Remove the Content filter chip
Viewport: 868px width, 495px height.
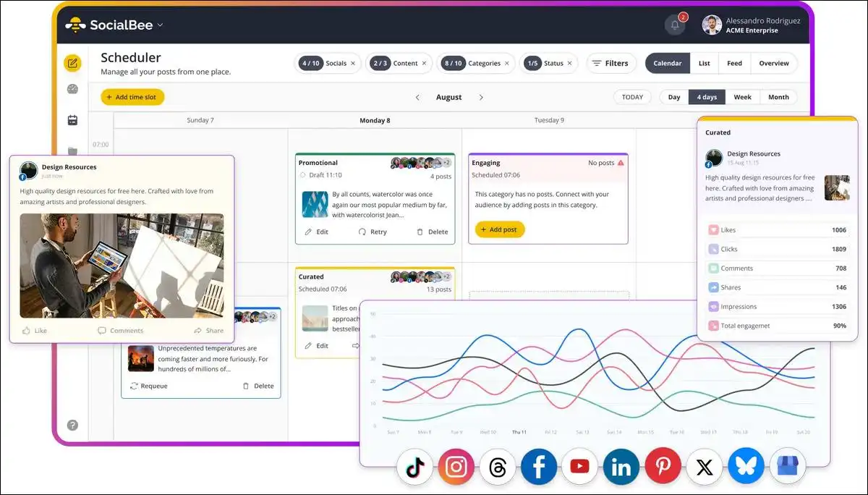[x=424, y=64]
